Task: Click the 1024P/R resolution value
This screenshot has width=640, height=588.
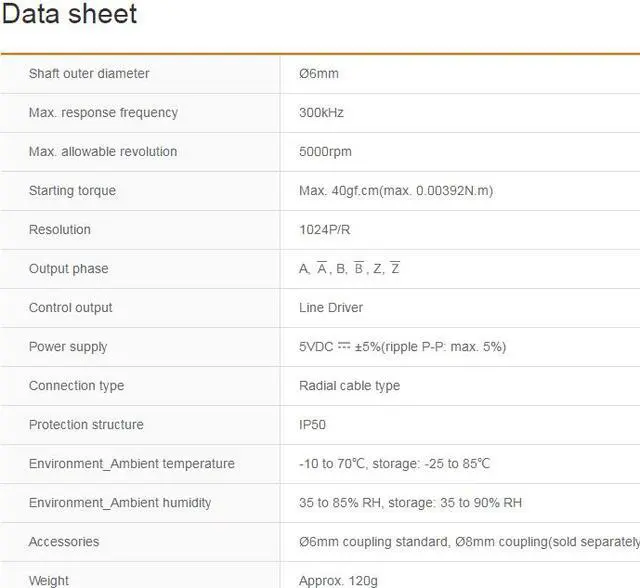Action: pos(324,229)
